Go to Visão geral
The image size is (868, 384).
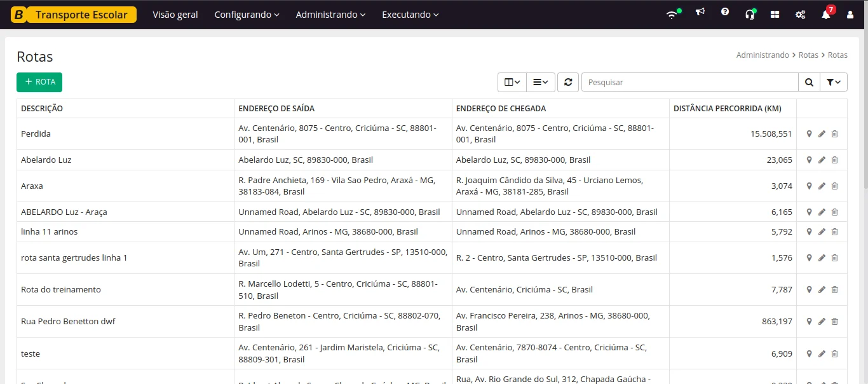pos(175,15)
